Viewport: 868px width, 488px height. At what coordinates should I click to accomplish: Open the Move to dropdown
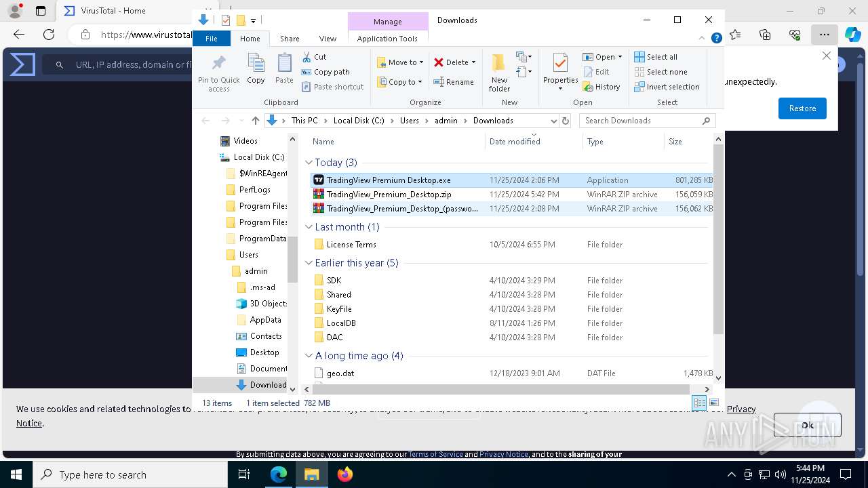(400, 62)
